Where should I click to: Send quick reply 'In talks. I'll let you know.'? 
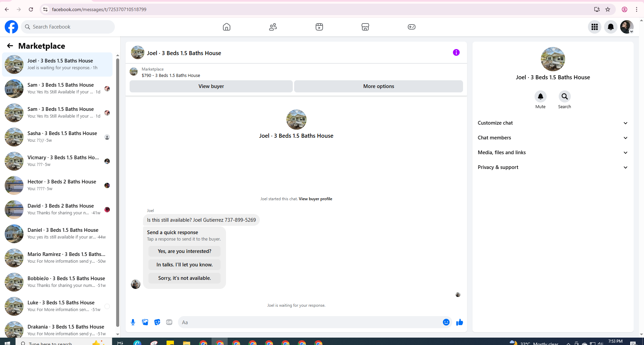[185, 265]
